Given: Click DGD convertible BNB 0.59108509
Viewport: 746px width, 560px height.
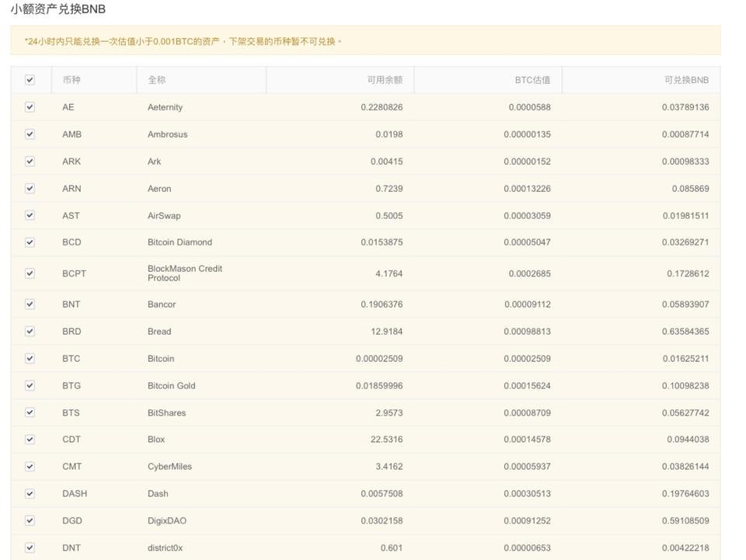Looking at the screenshot, I should tap(685, 520).
